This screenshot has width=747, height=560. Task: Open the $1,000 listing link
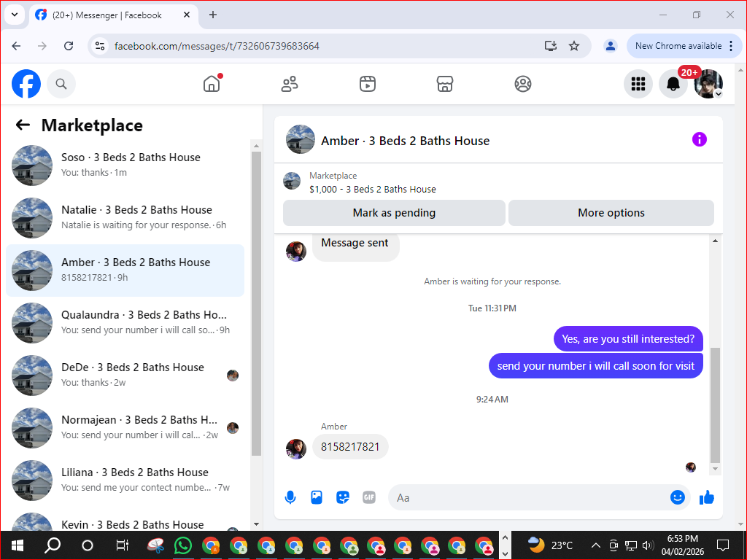[x=373, y=189]
